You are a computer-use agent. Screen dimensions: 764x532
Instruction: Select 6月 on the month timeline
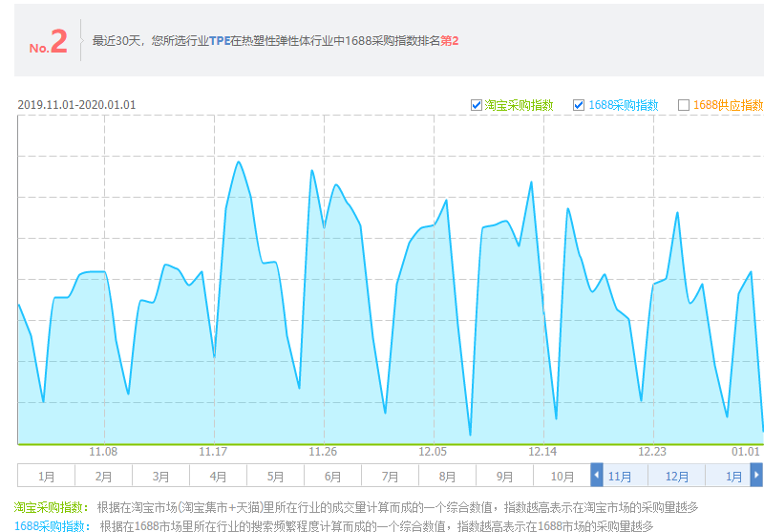(x=332, y=476)
